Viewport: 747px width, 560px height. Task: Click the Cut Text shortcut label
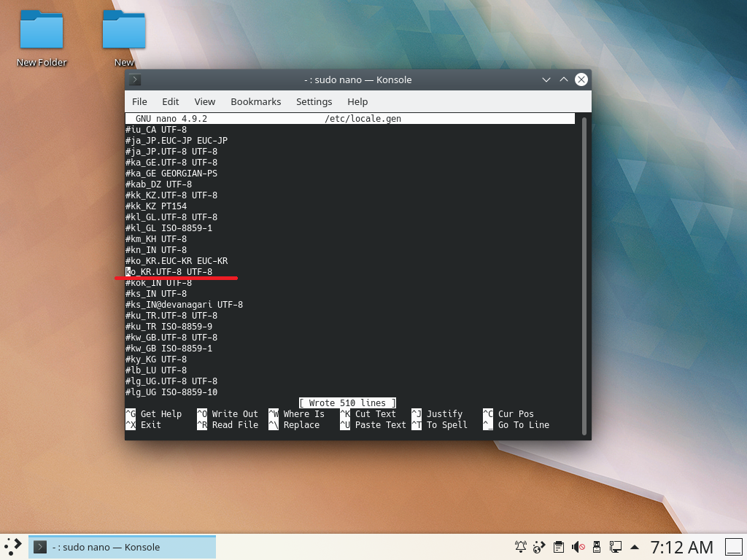[x=376, y=414]
